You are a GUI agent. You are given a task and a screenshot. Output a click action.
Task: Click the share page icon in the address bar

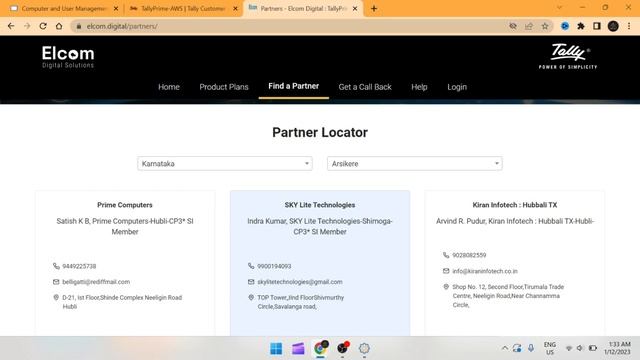point(529,26)
